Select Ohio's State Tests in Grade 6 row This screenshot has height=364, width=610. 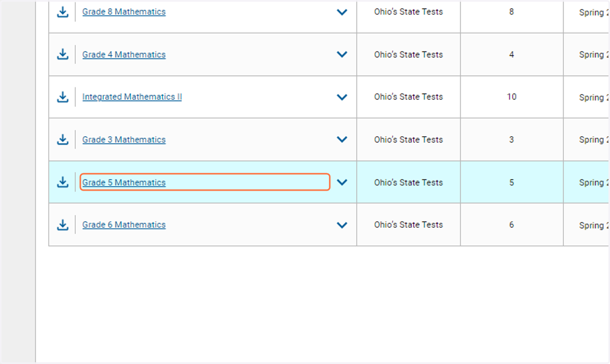click(x=409, y=224)
